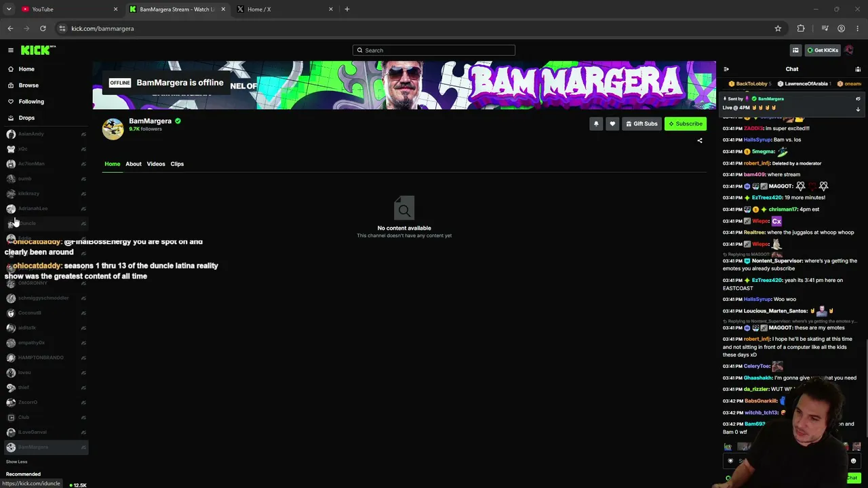Subscribe to BamMargera
The image size is (868, 488).
[686, 123]
